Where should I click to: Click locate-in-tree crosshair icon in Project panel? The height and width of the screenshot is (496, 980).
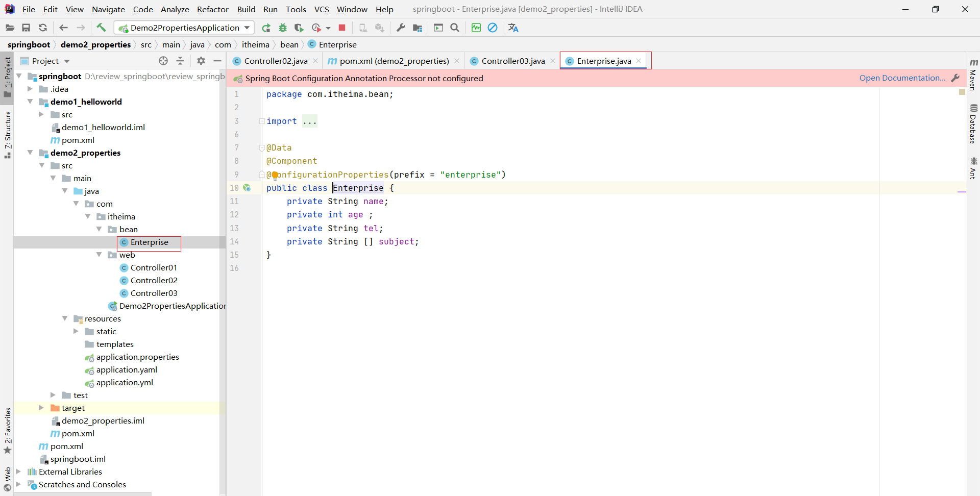point(163,61)
